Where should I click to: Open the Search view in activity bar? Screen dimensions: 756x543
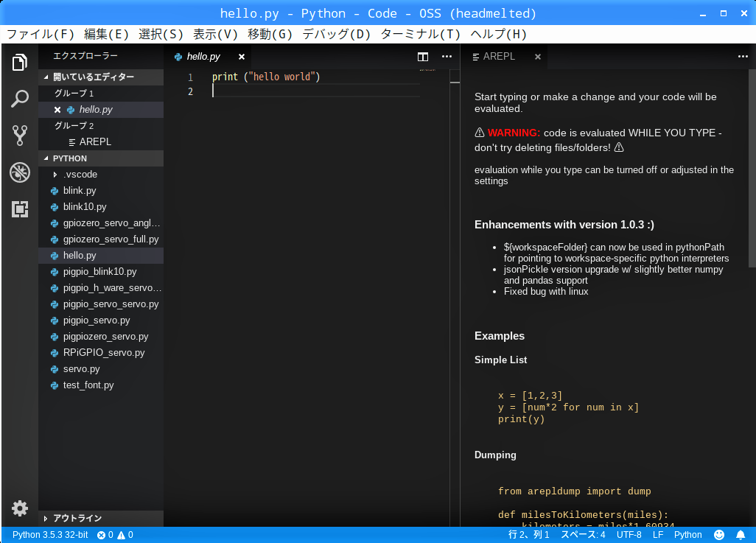20,99
